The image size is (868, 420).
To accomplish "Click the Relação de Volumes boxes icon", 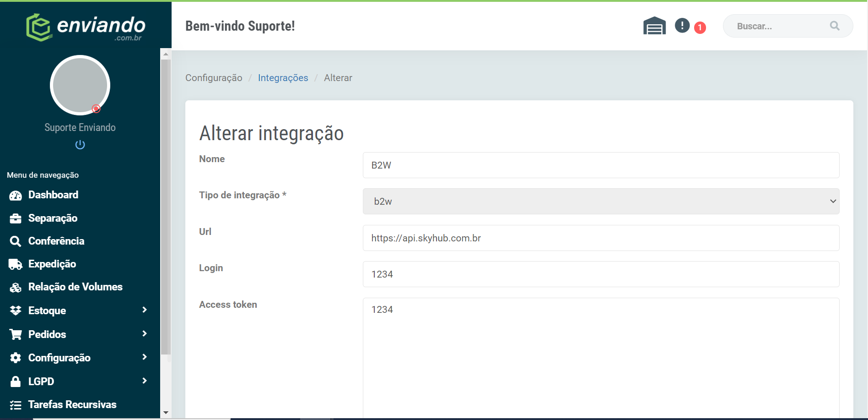I will tap(16, 287).
